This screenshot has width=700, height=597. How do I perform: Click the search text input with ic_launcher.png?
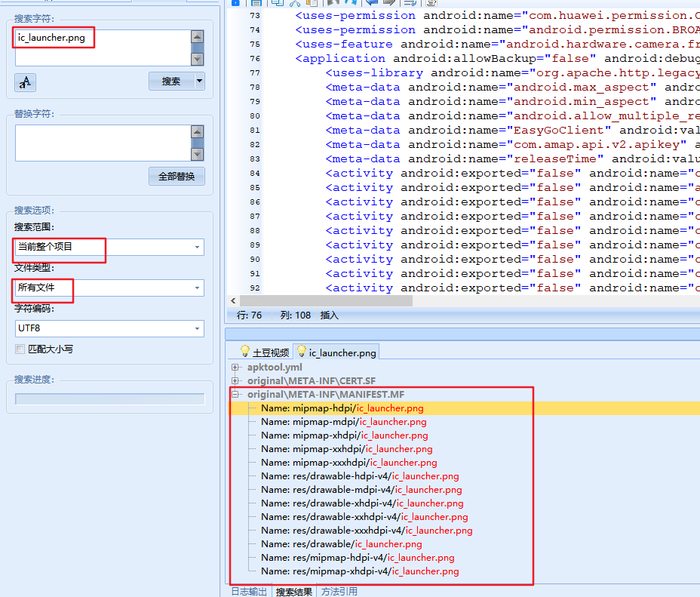103,48
